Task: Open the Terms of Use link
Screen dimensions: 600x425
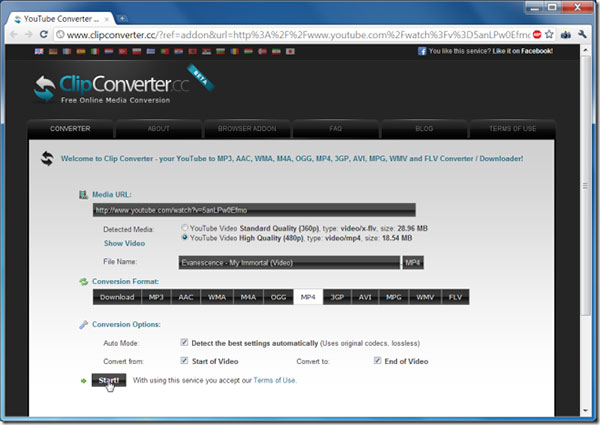Action: click(274, 380)
